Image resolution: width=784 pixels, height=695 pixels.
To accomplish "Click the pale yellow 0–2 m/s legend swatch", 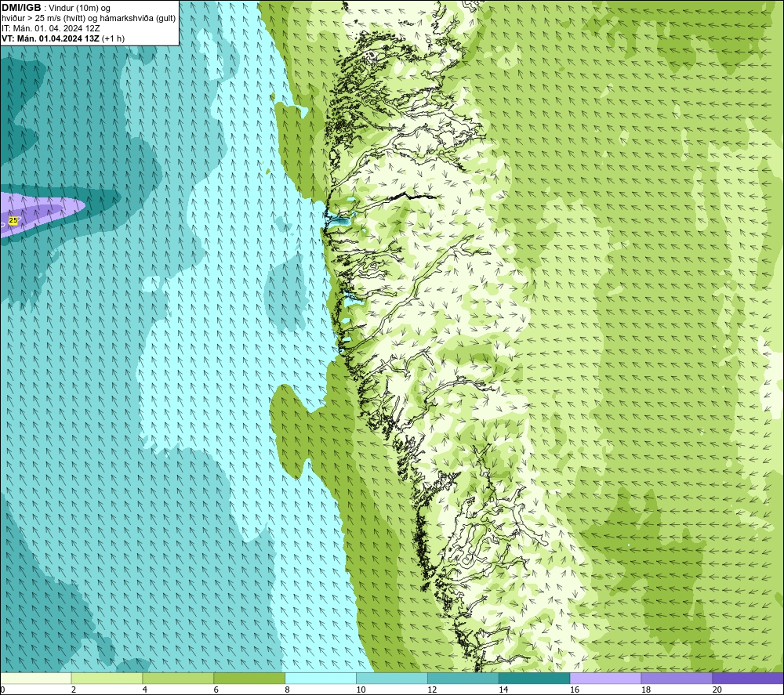I will click(36, 679).
